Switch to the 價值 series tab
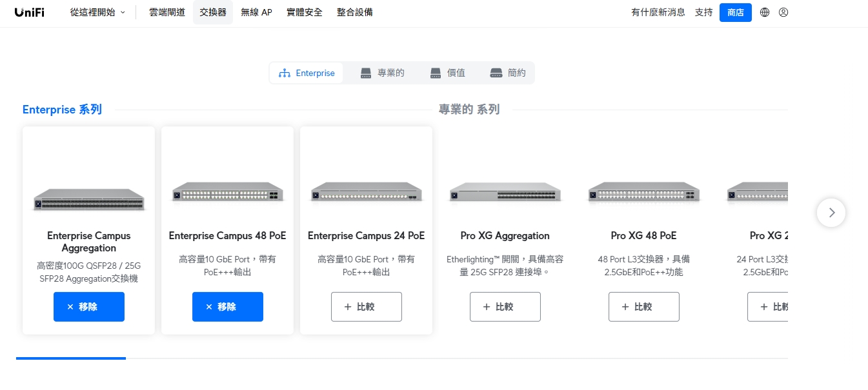The image size is (868, 390). pos(448,73)
